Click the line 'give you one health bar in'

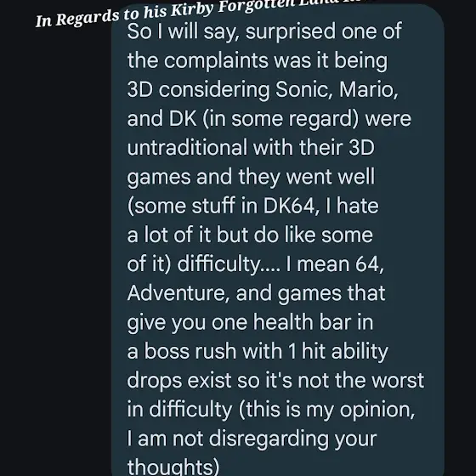(x=250, y=322)
